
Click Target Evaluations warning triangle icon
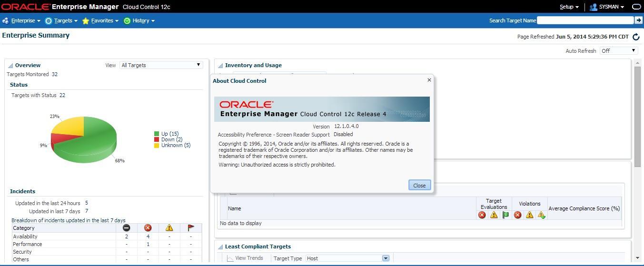point(494,215)
